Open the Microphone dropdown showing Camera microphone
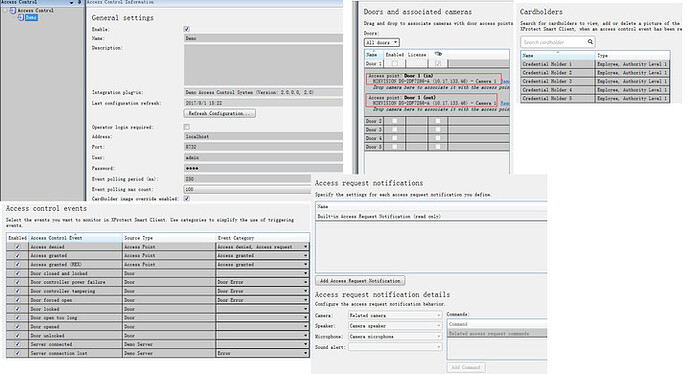Viewport: 690px width, 374px height. coord(395,337)
